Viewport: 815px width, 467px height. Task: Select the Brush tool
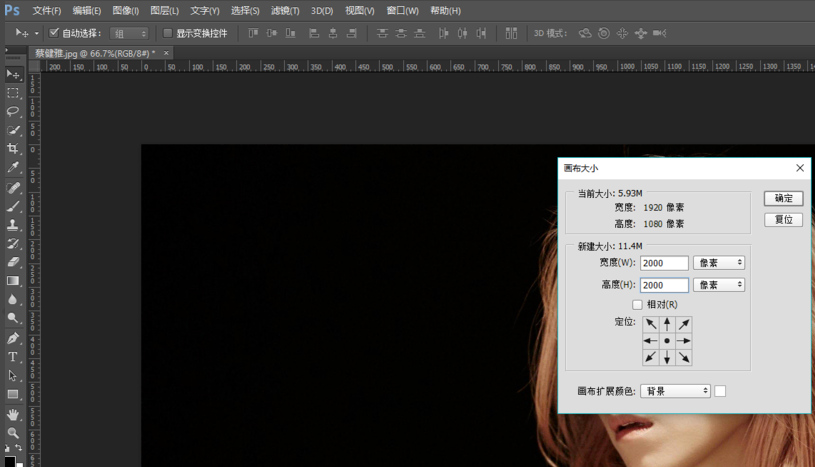point(13,206)
